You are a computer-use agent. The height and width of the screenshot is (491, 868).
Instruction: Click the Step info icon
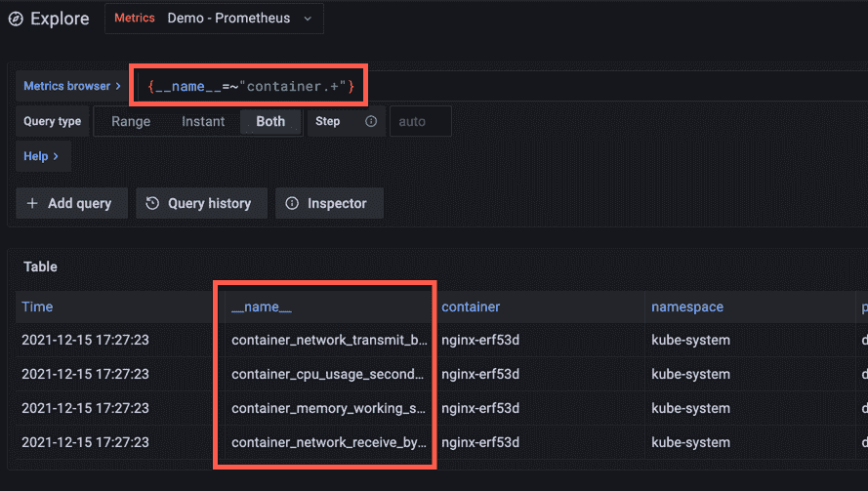[x=371, y=121]
